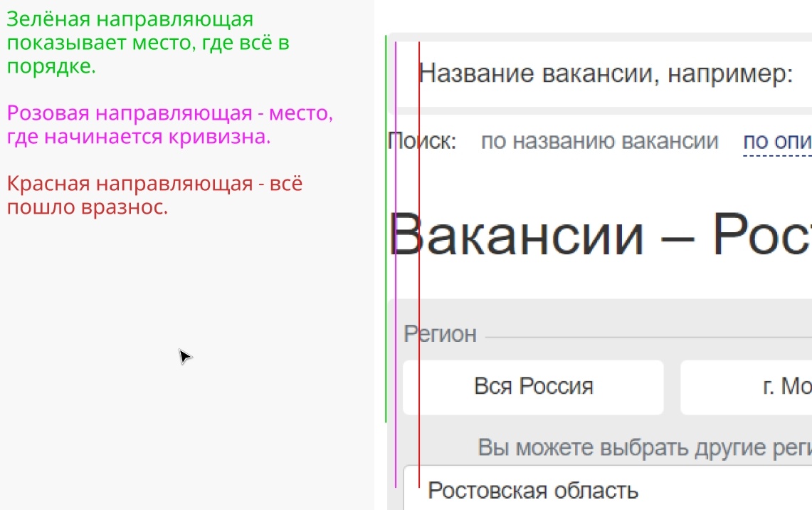Click the vacancy name search field
This screenshot has height=510, width=812.
pos(605,73)
